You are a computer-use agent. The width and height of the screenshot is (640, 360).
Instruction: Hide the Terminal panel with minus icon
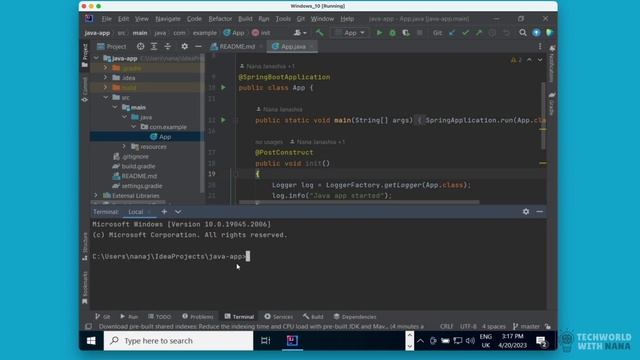540,211
